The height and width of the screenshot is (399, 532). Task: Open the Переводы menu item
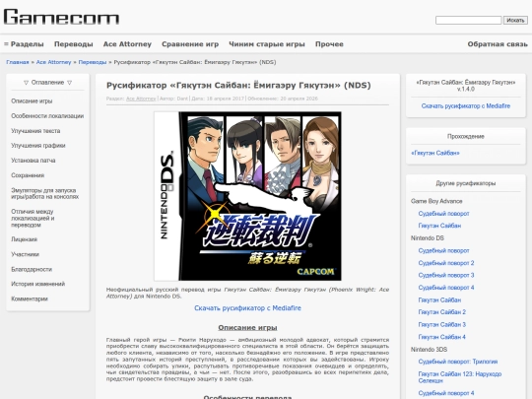[74, 44]
